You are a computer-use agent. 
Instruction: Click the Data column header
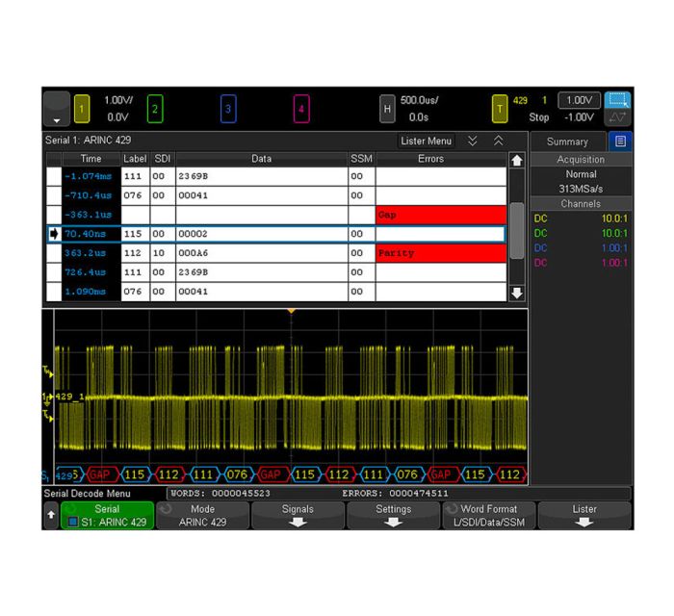click(261, 159)
